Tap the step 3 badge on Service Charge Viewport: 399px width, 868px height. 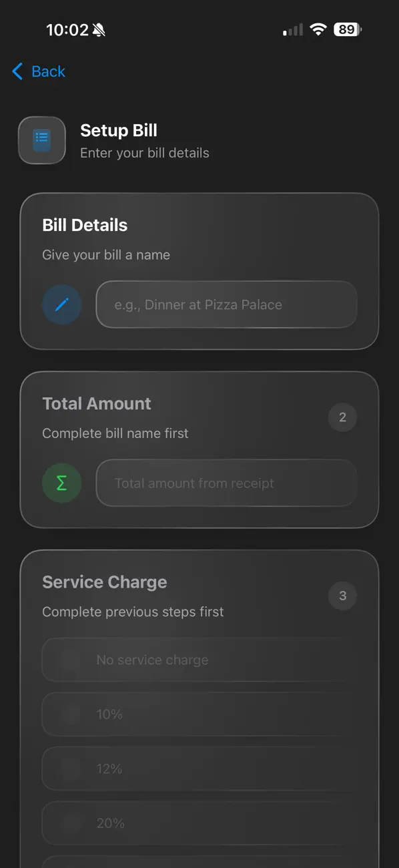[342, 596]
